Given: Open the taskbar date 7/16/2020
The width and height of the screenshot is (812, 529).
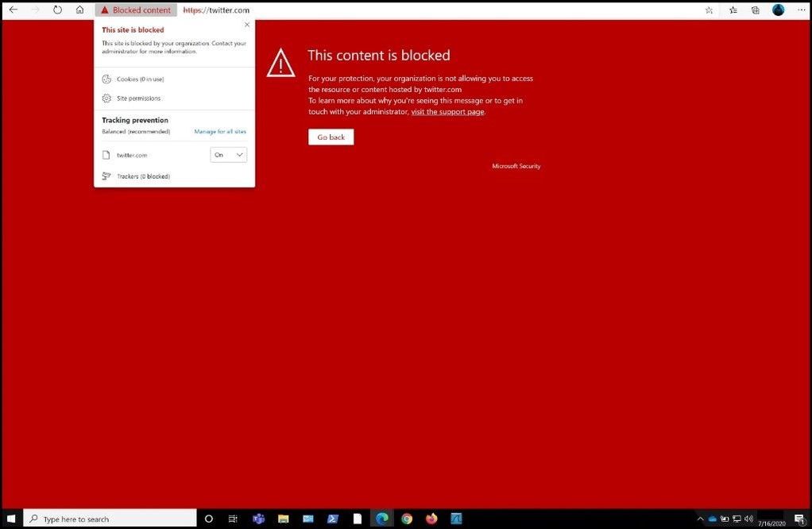Looking at the screenshot, I should [x=771, y=523].
